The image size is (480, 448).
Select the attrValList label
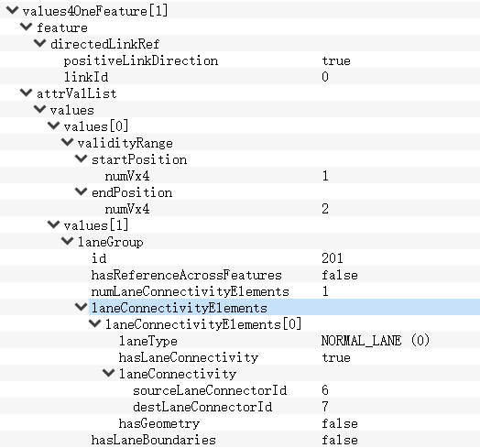click(77, 93)
